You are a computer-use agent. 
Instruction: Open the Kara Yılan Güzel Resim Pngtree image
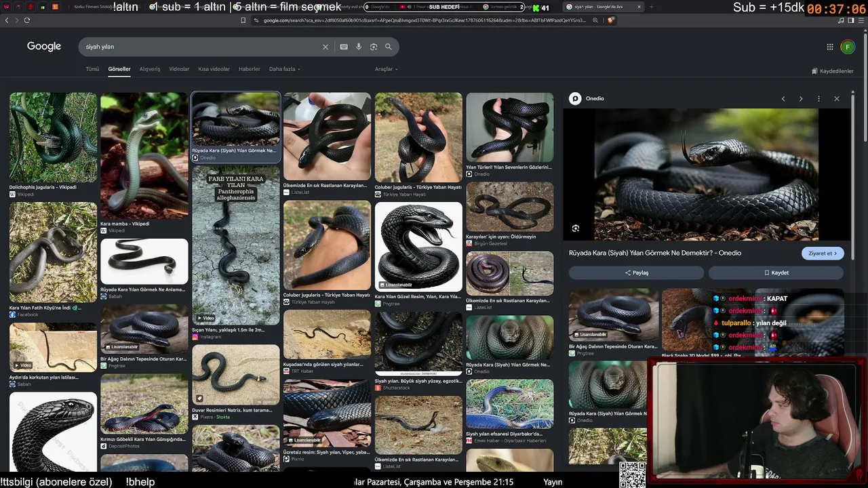click(418, 247)
